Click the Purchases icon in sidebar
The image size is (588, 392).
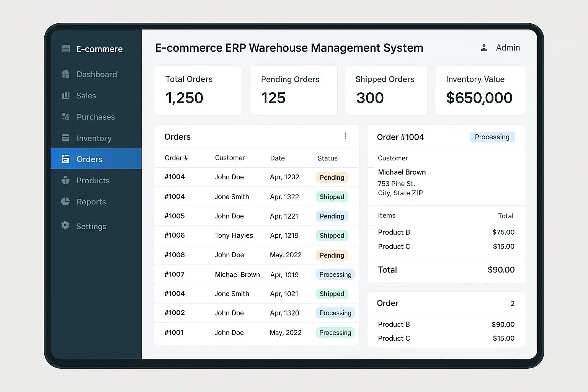click(x=66, y=116)
